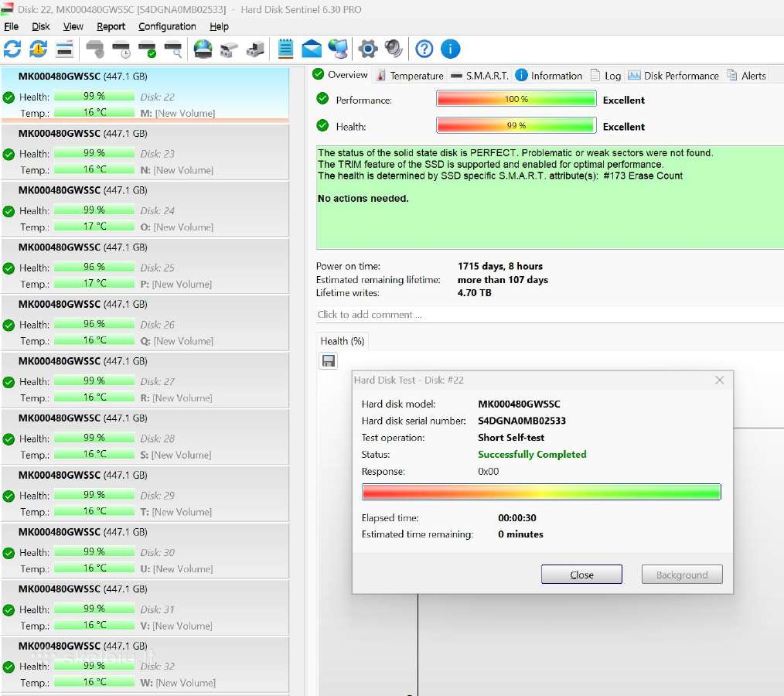Open settings via the gear icon
The image size is (784, 696).
[368, 49]
